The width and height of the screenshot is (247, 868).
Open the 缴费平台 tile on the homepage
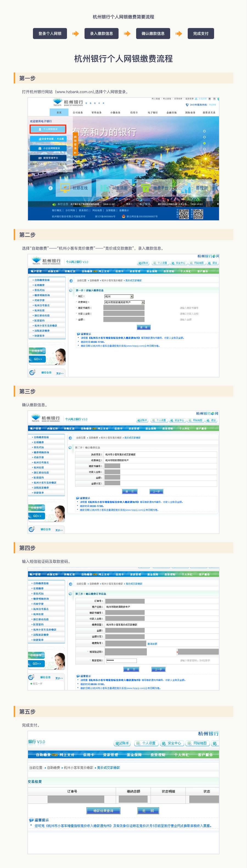click(155, 188)
